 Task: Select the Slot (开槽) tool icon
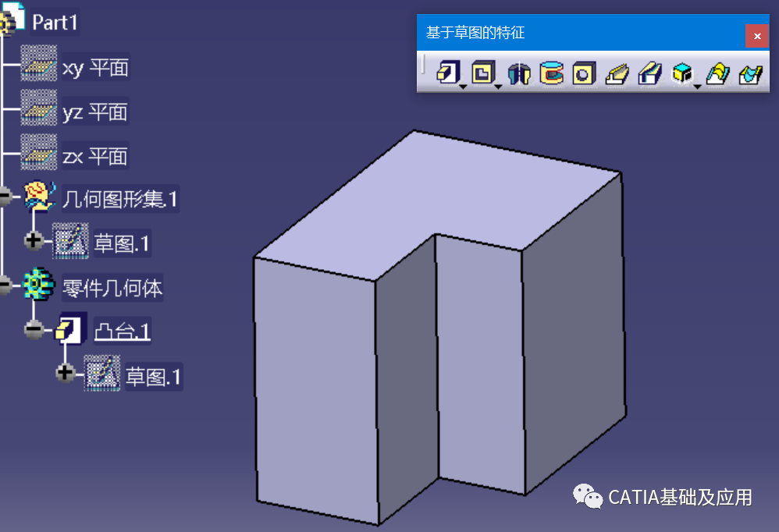650,73
